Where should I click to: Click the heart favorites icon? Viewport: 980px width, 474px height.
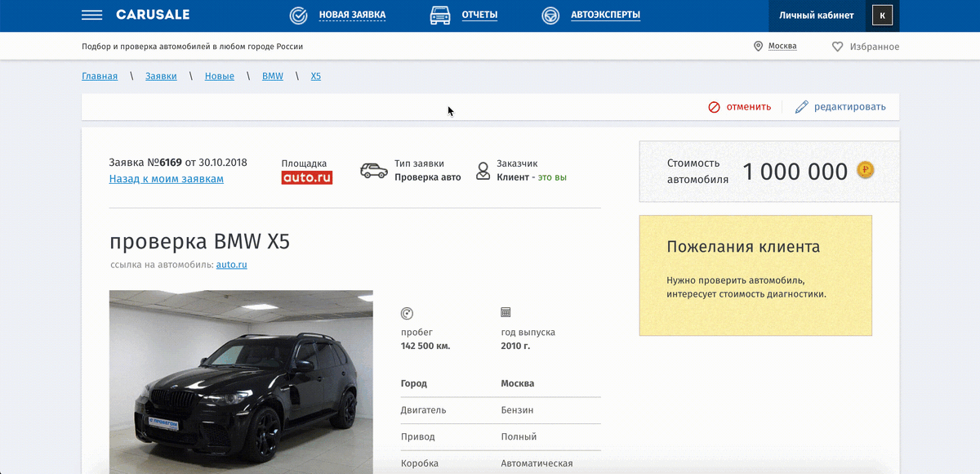pos(837,47)
